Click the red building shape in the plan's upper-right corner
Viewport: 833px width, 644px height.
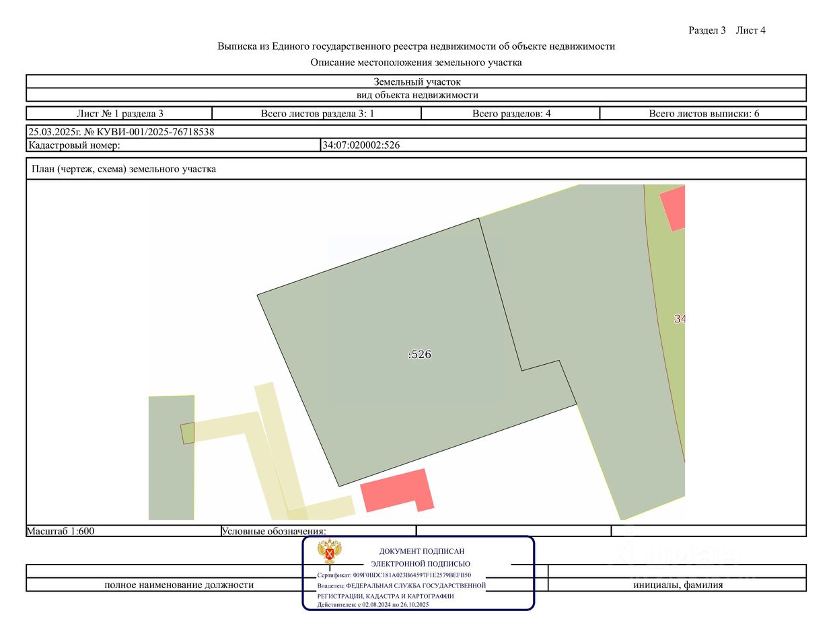pos(674,209)
